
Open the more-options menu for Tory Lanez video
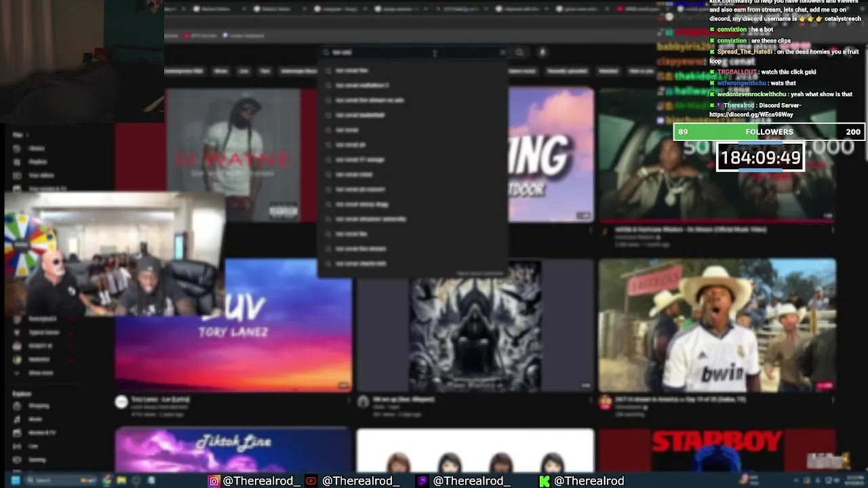349,401
